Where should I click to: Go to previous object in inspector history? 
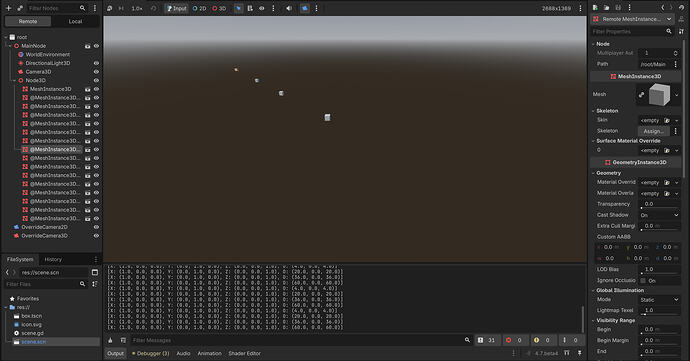pos(663,7)
